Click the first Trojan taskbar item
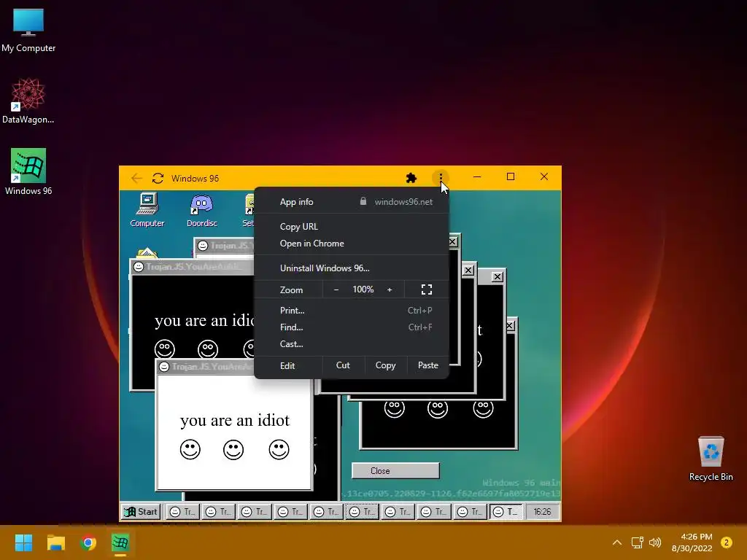This screenshot has width=747, height=560. pos(182,512)
